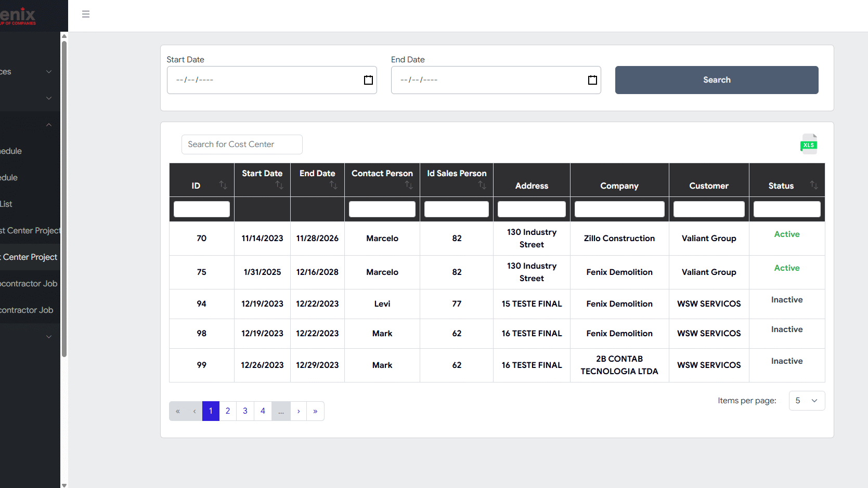Go to page 1
868x488 pixels.
[x=211, y=411]
